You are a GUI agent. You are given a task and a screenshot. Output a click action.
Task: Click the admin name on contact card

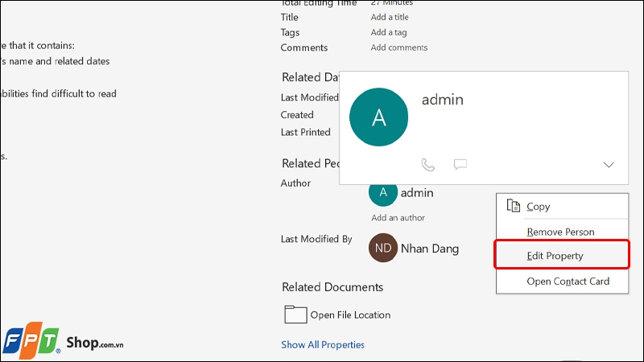point(442,100)
